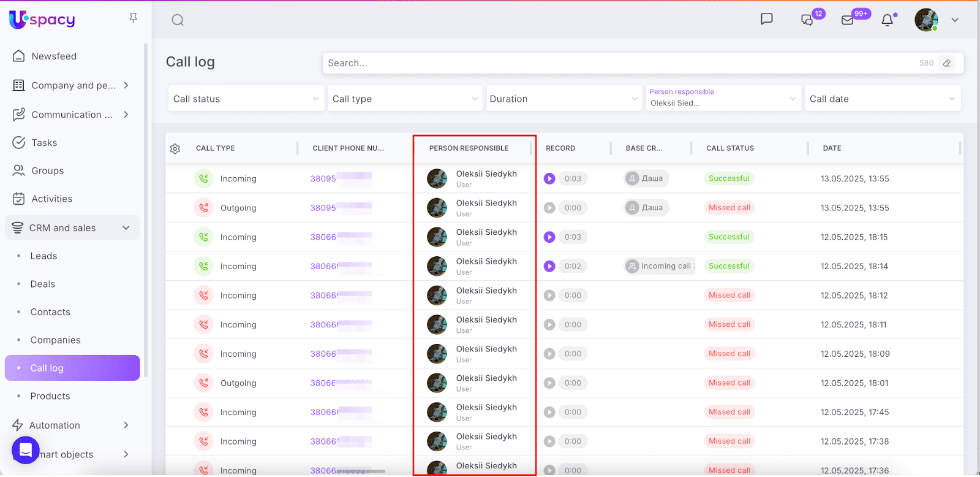Click the eraser icon to clear search filters
The width and height of the screenshot is (980, 477).
tap(947, 63)
